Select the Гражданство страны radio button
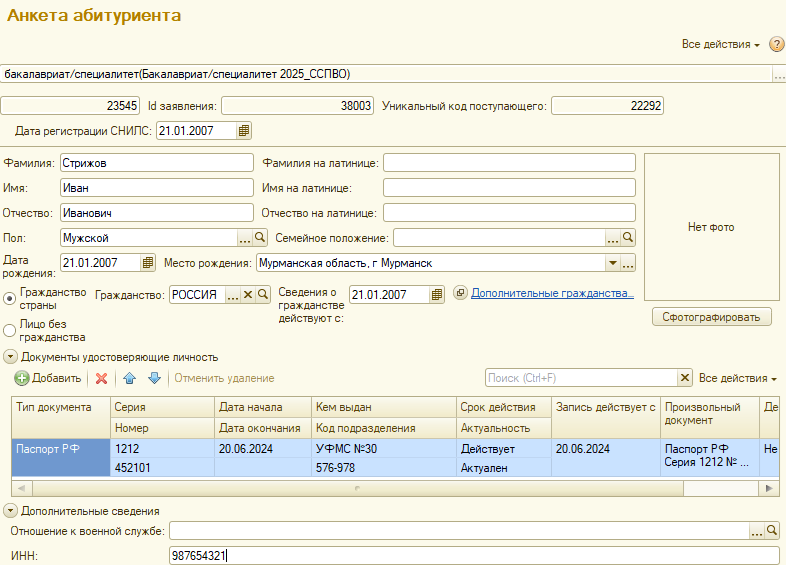The image size is (786, 565). (10, 298)
